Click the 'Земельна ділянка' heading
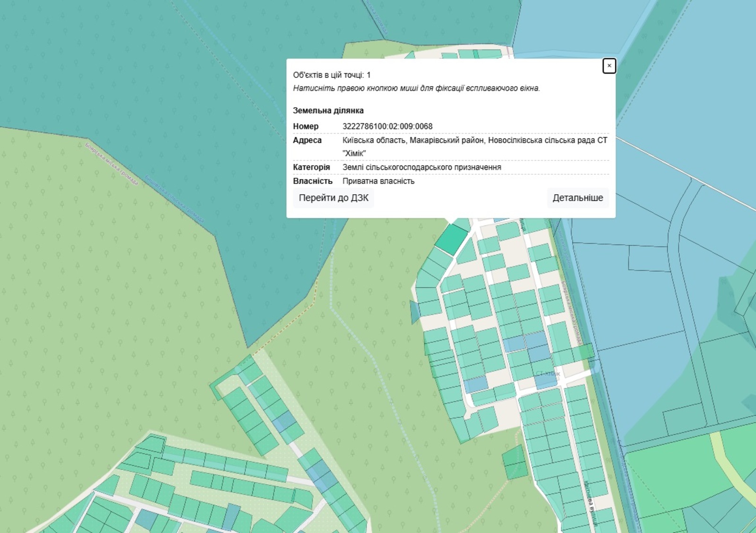The height and width of the screenshot is (533, 756). pos(328,111)
